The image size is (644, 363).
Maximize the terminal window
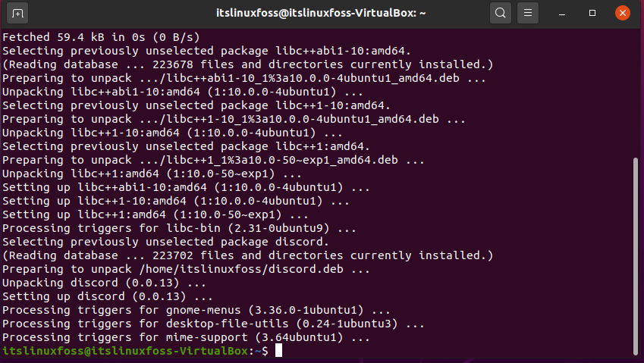(x=592, y=13)
